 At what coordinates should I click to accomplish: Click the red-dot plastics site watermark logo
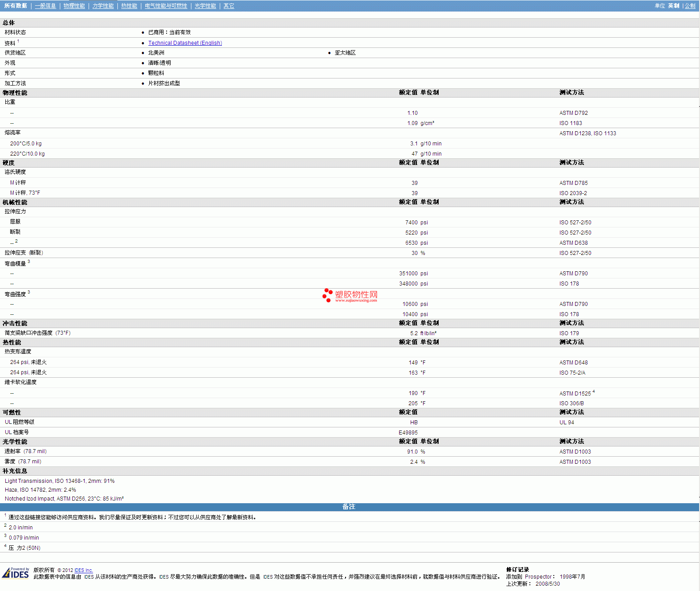click(x=350, y=295)
